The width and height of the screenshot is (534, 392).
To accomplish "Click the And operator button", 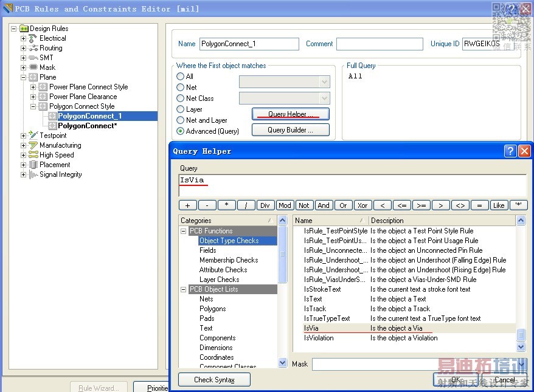I will [324, 205].
